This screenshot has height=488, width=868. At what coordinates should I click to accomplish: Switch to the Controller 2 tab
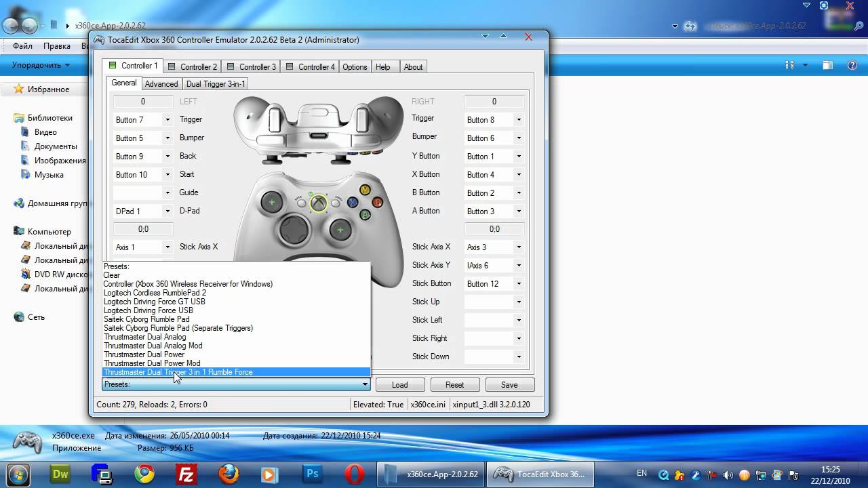[192, 66]
